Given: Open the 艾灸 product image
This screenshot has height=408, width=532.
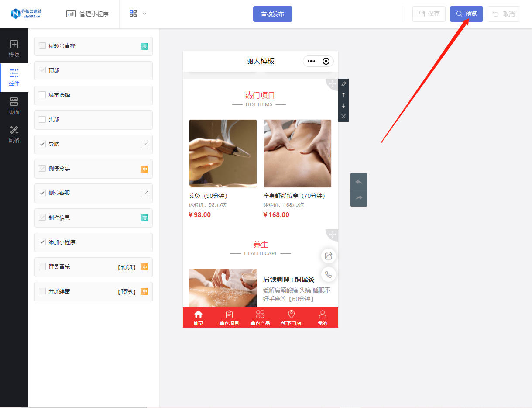Looking at the screenshot, I should tap(223, 153).
